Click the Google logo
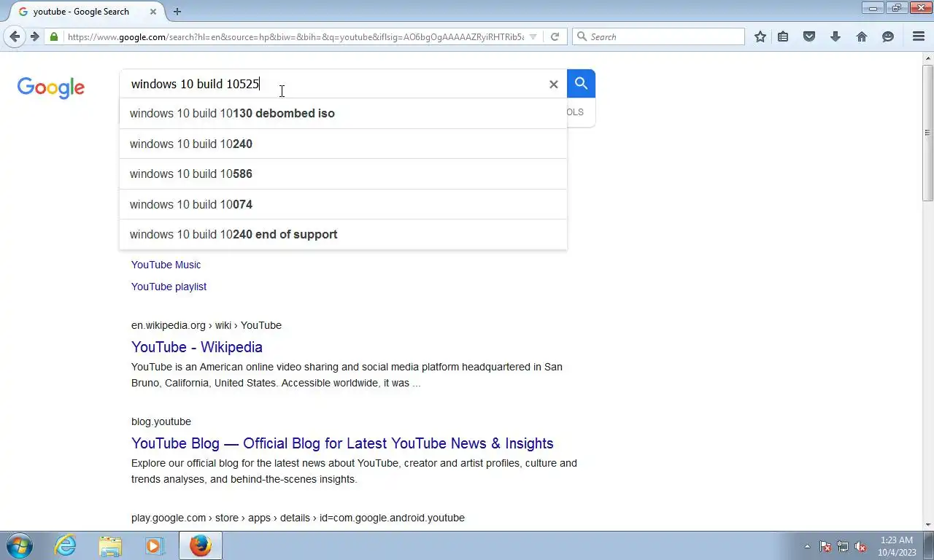This screenshot has width=934, height=560. pyautogui.click(x=51, y=87)
